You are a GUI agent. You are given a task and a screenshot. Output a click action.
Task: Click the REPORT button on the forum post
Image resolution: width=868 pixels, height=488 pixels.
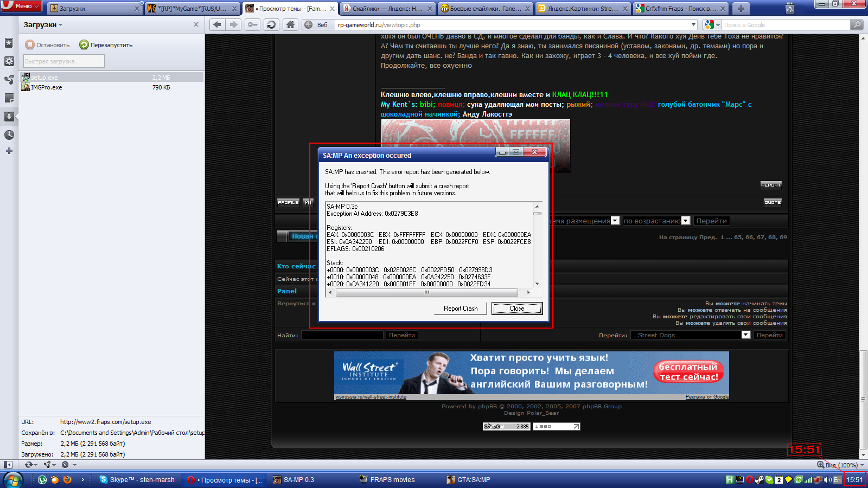[771, 185]
